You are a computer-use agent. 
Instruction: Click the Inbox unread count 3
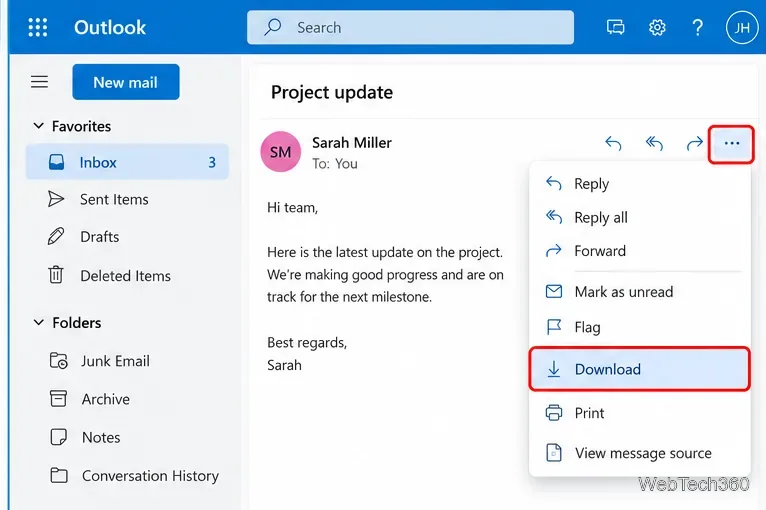tap(212, 162)
